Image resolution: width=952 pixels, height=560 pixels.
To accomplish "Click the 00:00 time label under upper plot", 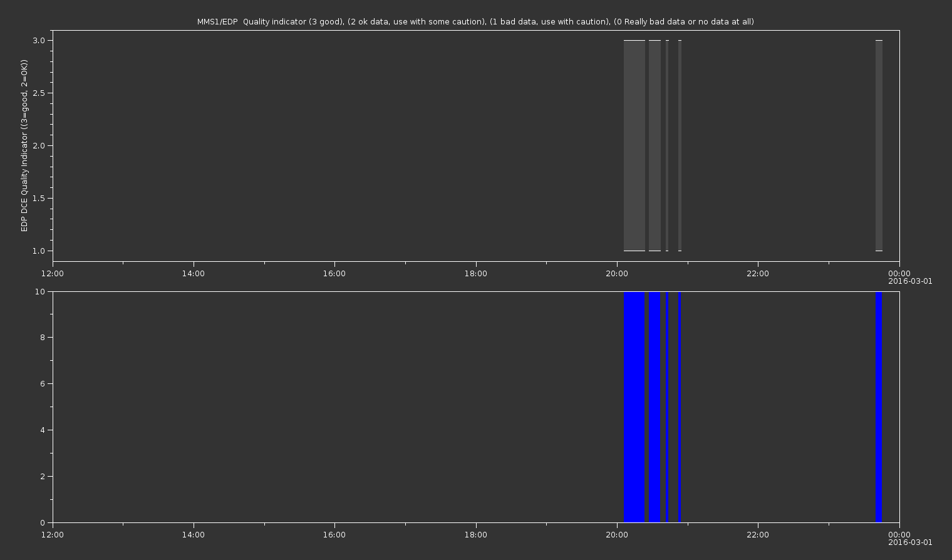I will pyautogui.click(x=899, y=273).
